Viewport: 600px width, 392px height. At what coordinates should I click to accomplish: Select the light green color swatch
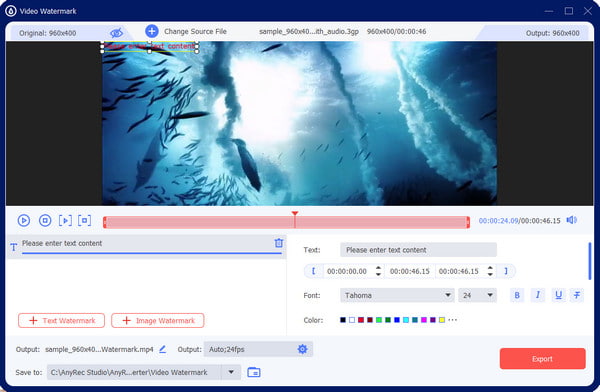(379, 320)
